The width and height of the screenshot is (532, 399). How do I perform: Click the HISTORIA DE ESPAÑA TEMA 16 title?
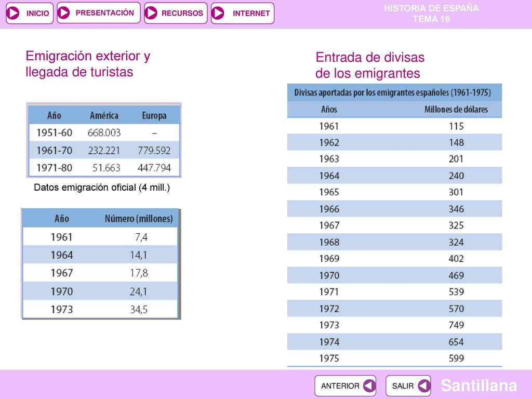[x=431, y=14]
